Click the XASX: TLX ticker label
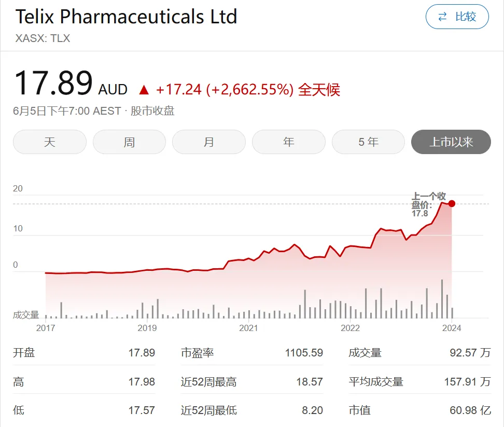The height and width of the screenshot is (427, 504). pyautogui.click(x=43, y=38)
